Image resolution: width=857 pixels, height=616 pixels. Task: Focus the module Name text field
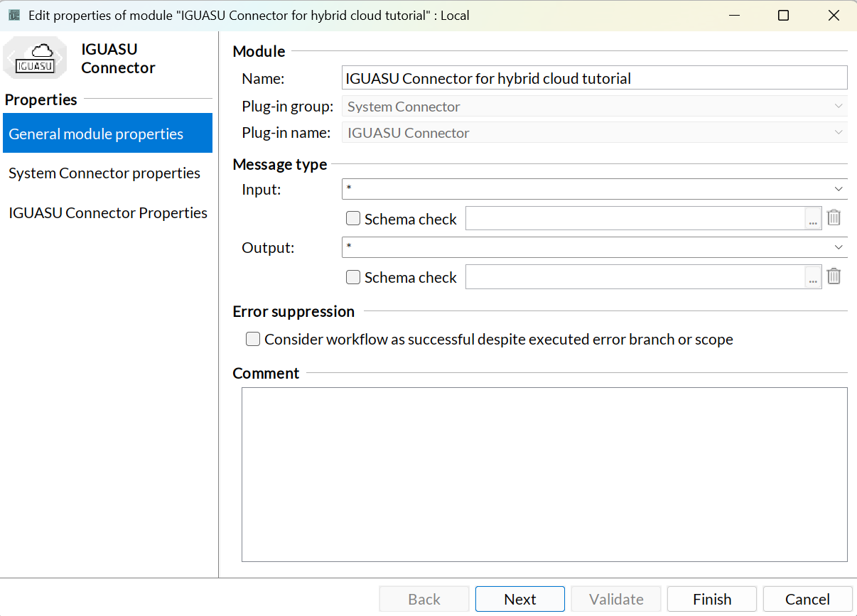594,77
